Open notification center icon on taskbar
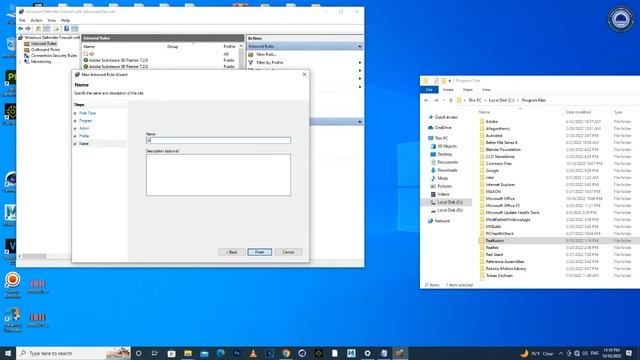 [629, 353]
